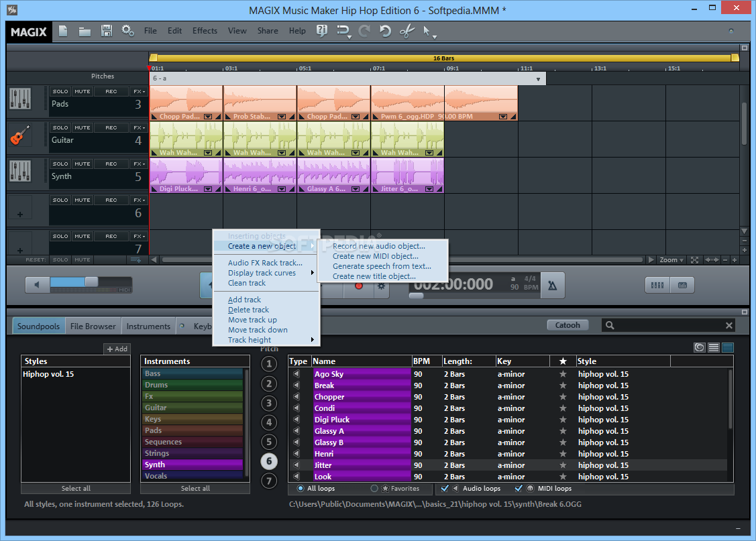Screen dimensions: 756x541
Task: Click the undo arrow icon in toolbar
Action: tap(385, 32)
